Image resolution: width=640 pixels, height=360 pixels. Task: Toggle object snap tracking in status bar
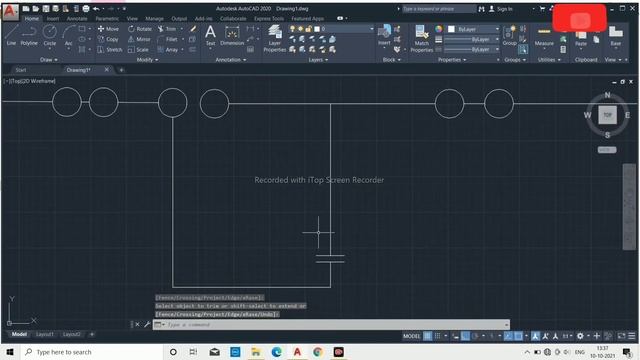click(508, 336)
